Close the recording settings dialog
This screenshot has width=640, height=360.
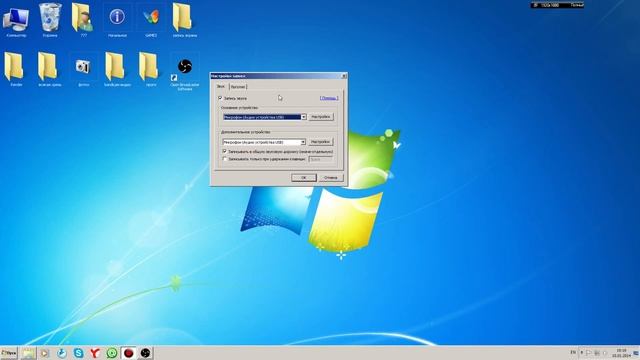(344, 76)
